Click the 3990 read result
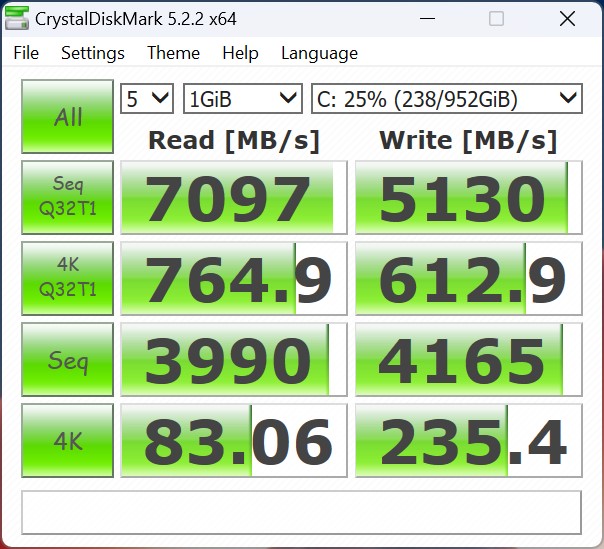This screenshot has width=604, height=549. (x=234, y=359)
